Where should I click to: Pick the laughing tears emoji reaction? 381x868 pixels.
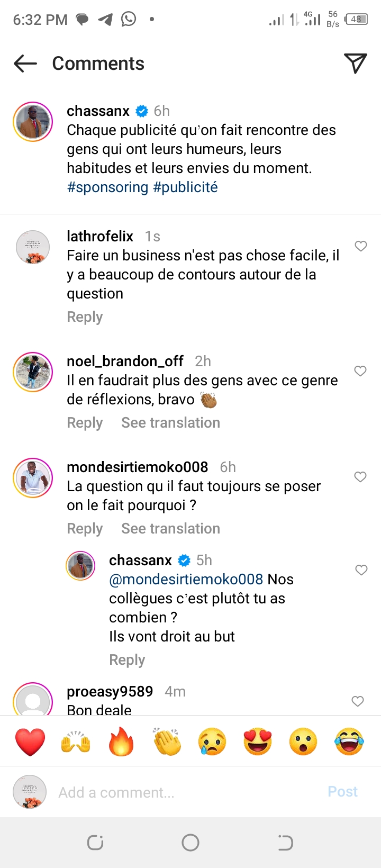[349, 741]
